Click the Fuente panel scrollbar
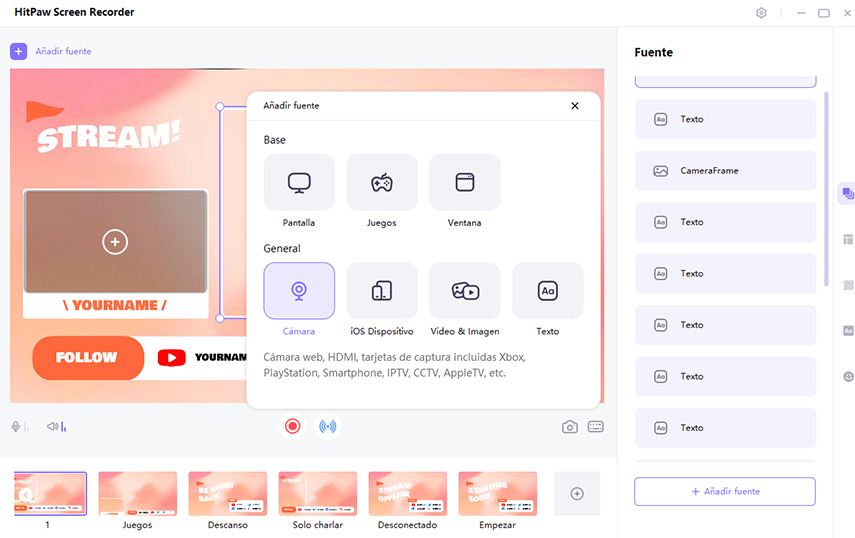Screen dimensions: 855x538 tap(826, 189)
